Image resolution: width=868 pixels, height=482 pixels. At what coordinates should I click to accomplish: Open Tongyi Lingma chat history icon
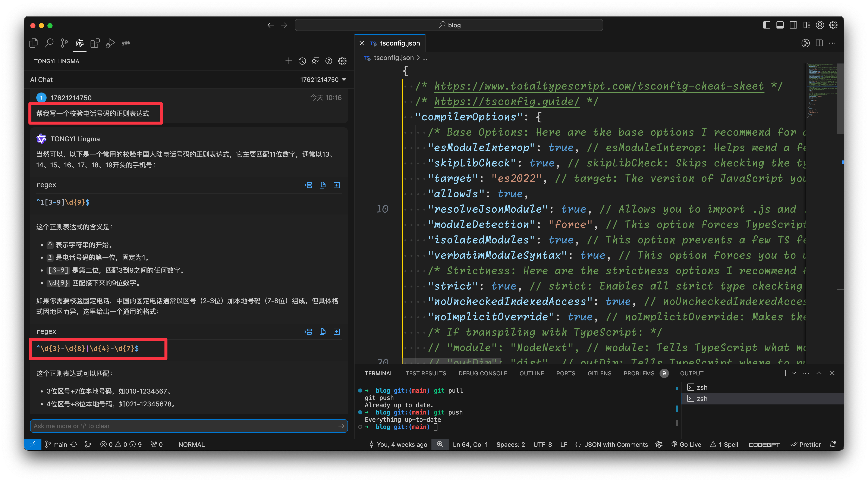302,61
